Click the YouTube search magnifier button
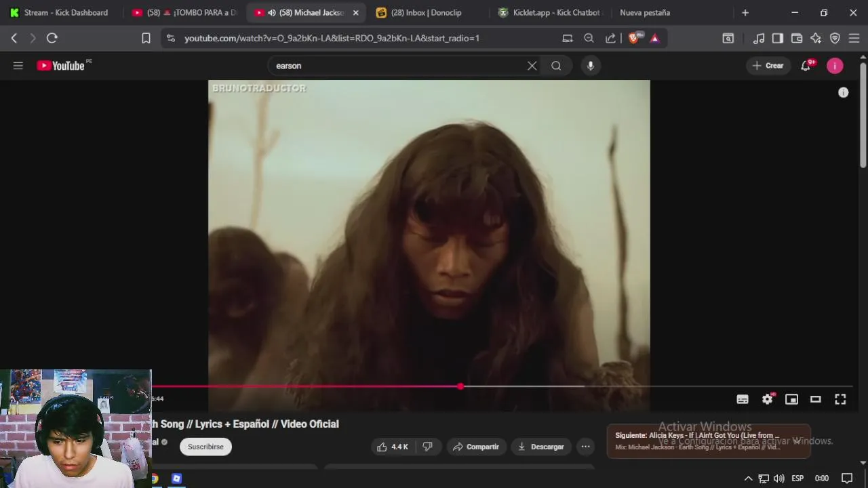 tap(556, 66)
